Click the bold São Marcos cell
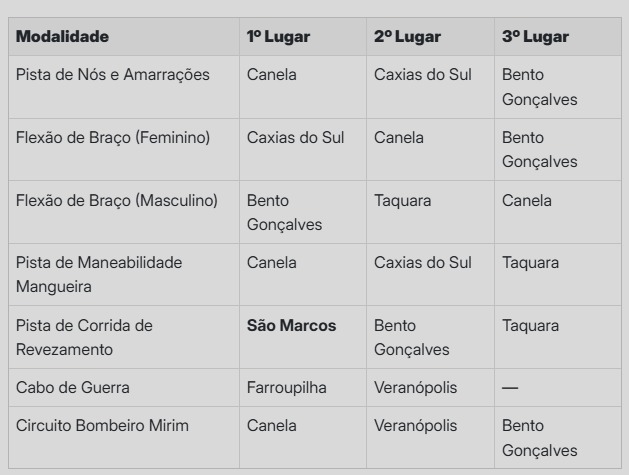The height and width of the screenshot is (475, 629). pyautogui.click(x=291, y=325)
